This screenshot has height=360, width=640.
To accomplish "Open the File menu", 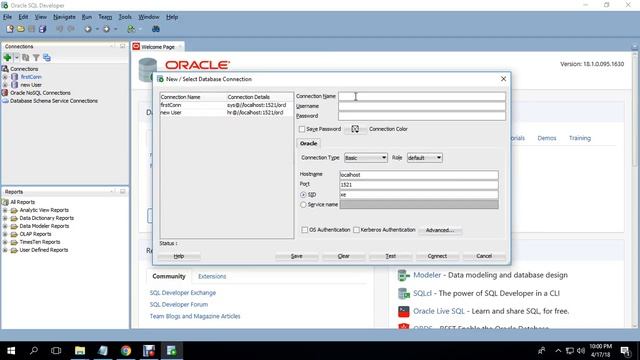I will coord(7,17).
